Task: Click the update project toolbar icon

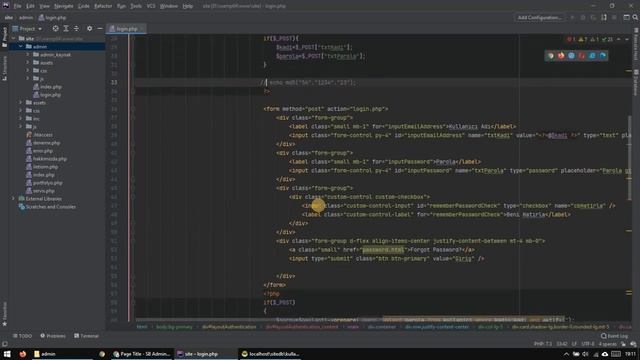Action: [x=604, y=18]
